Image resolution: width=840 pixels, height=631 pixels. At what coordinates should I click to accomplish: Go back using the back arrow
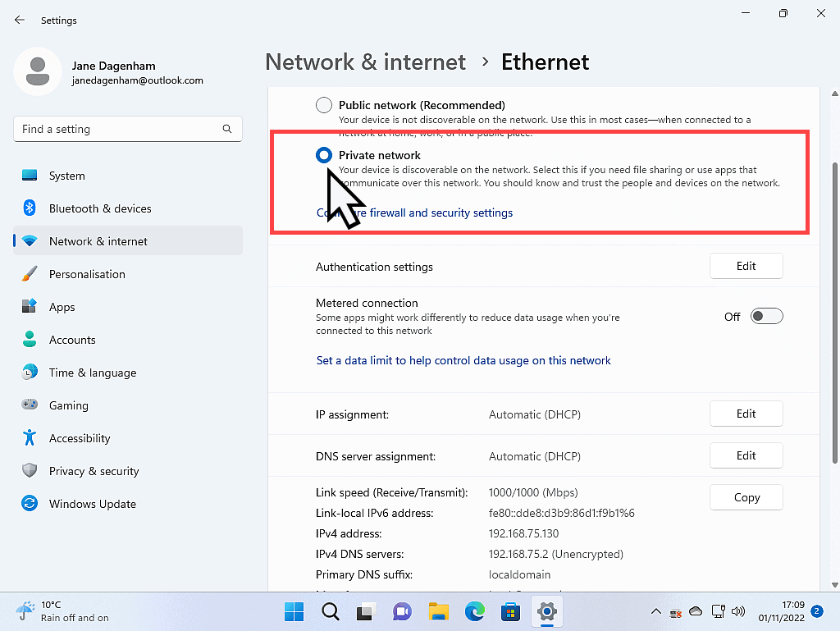(x=19, y=20)
